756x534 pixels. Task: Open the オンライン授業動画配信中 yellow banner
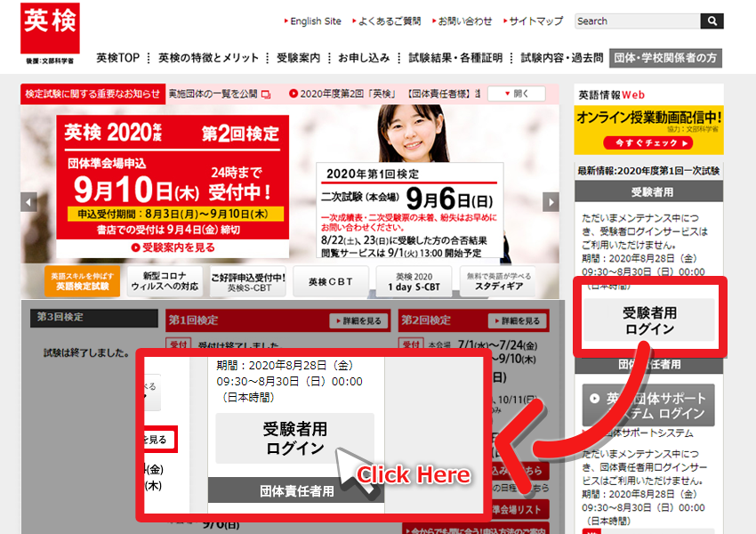(649, 130)
